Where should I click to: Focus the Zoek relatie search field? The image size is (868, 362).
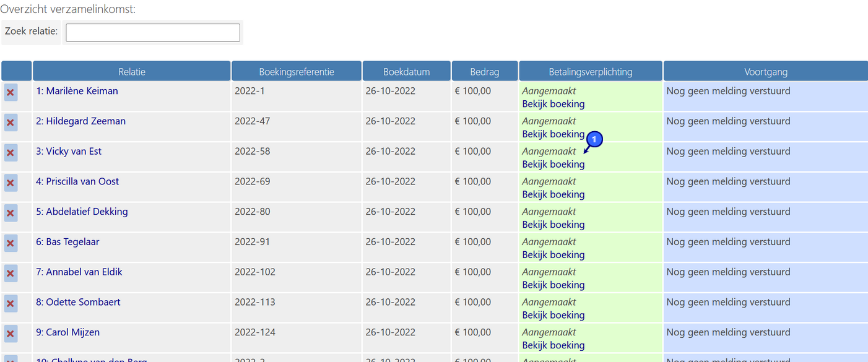(x=152, y=33)
